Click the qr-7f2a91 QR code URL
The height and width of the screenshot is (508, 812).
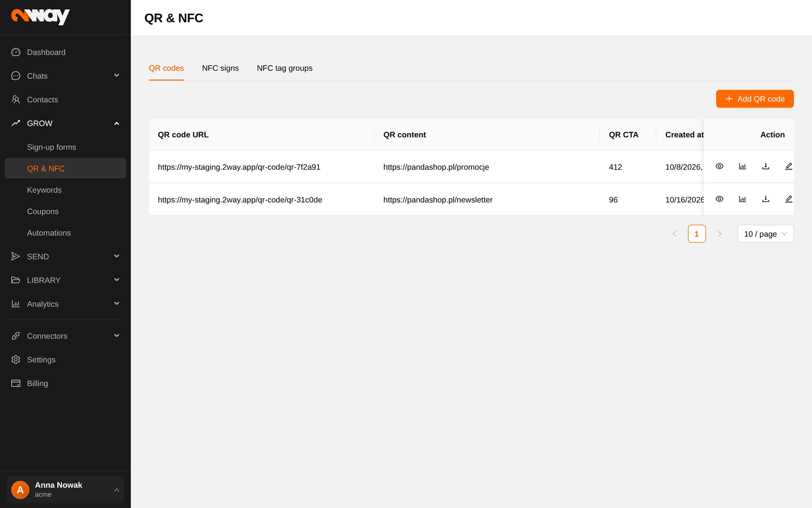(x=239, y=167)
